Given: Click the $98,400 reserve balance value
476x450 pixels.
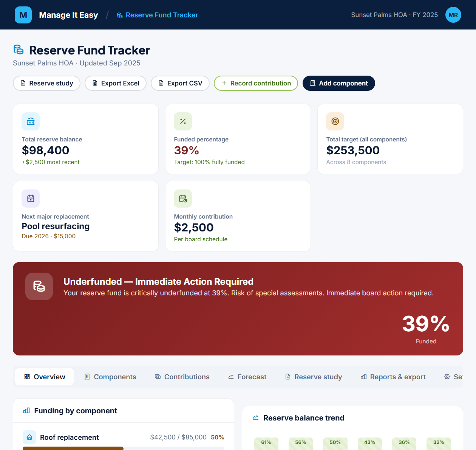Looking at the screenshot, I should pos(45,150).
